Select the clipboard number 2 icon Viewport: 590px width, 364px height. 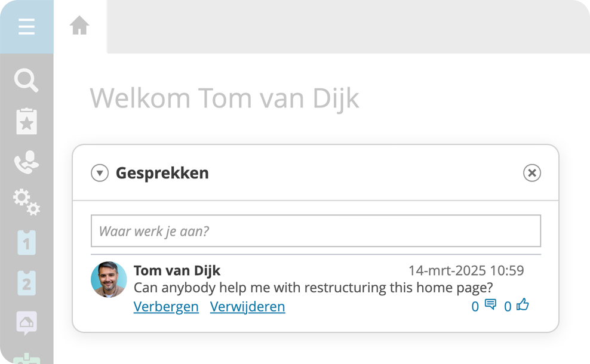coord(27,283)
